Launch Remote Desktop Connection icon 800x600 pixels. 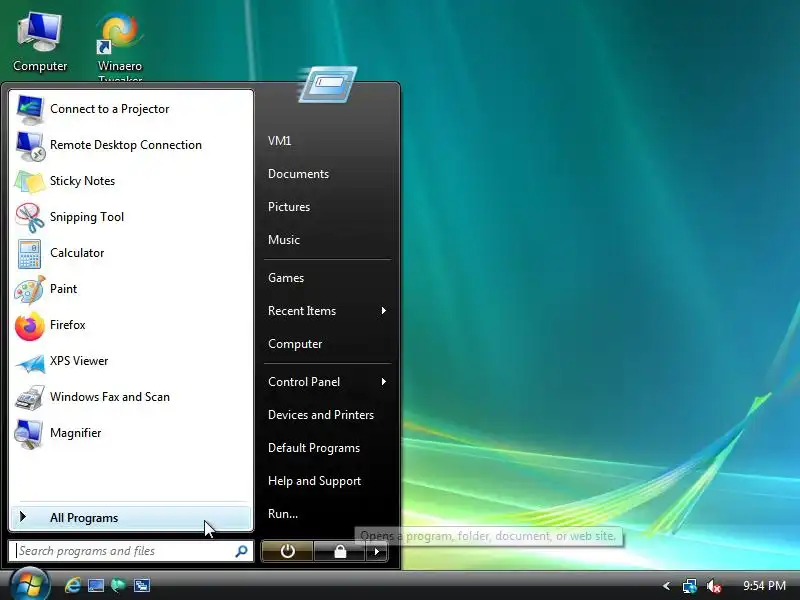click(30, 145)
